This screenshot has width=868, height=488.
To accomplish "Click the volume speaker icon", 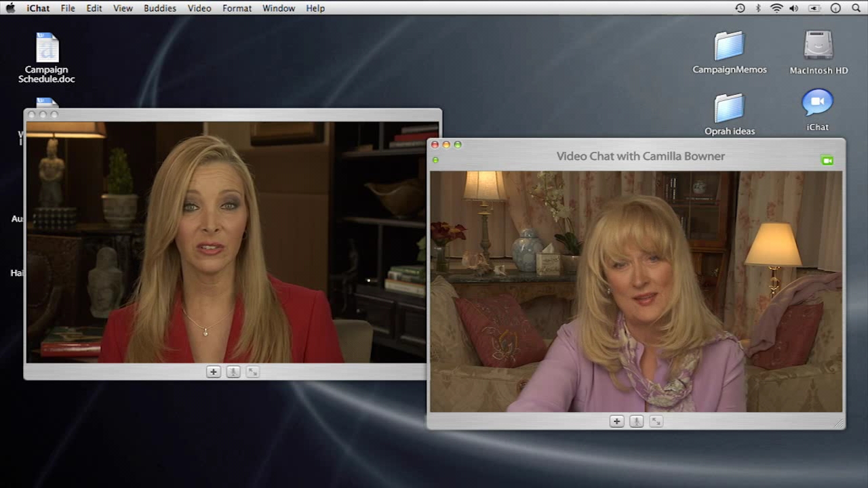I will point(794,8).
